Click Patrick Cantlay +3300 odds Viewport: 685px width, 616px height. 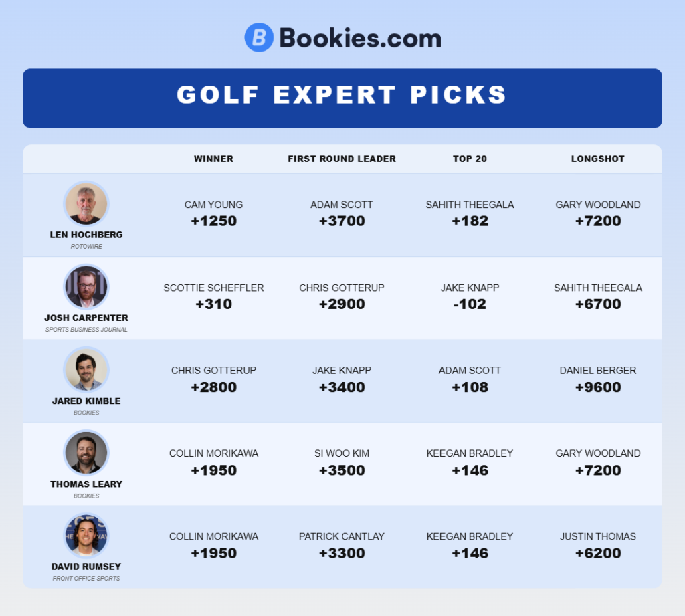pos(342,553)
